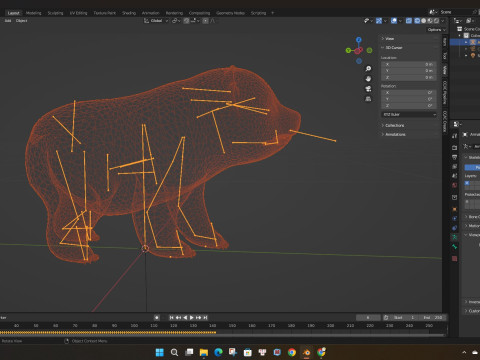
Task: Open transform orientation Global dropdown
Action: [x=156, y=21]
